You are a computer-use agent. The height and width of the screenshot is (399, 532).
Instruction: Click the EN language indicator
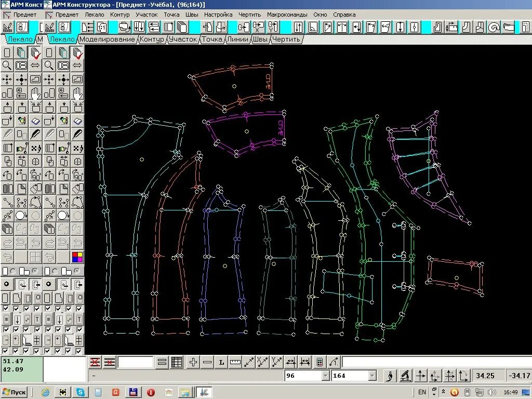[x=422, y=392]
